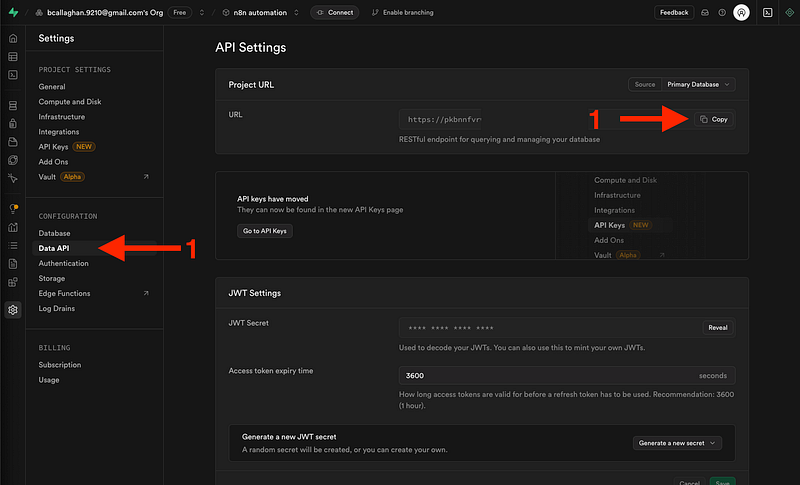Screen dimensions: 800x485
Task: Expand the n8n automation project switcher
Action: 298,13
